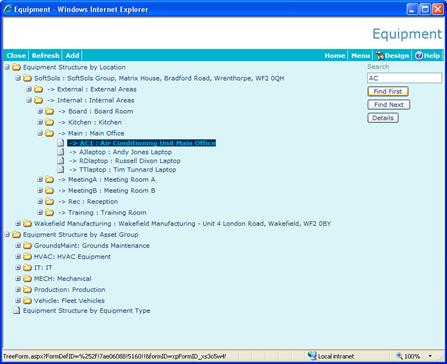Click the Internet Explorer icon in title bar
Screen dimensions: 447x364
click(7, 9)
